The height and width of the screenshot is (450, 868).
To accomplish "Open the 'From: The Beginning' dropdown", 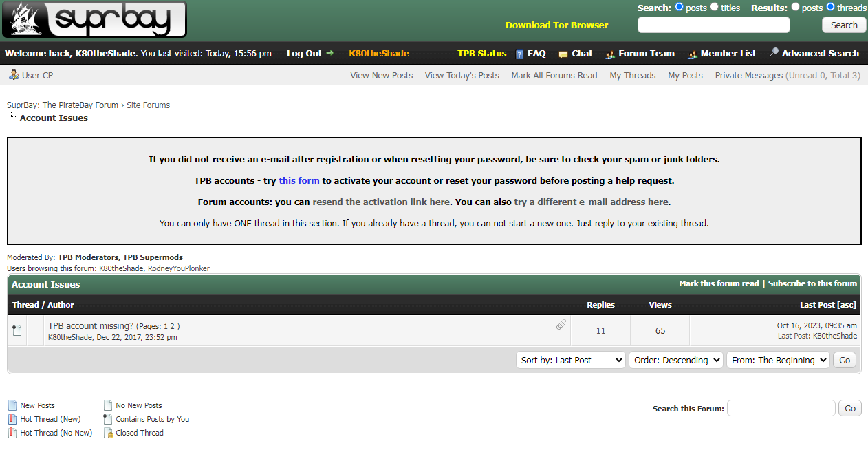I will click(x=777, y=360).
